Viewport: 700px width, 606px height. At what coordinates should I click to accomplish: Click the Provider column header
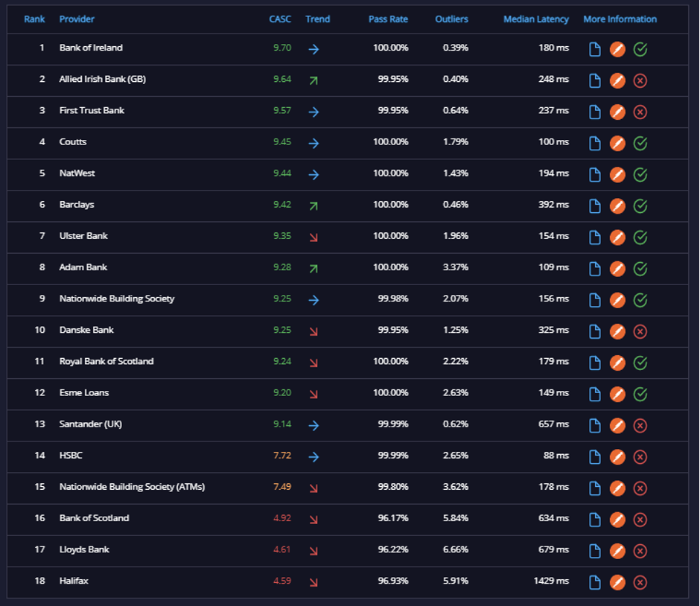click(77, 19)
